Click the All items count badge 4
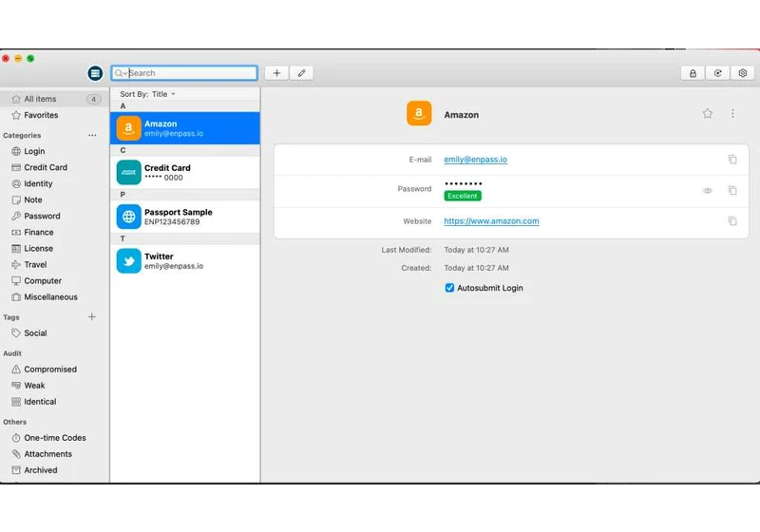 [93, 99]
